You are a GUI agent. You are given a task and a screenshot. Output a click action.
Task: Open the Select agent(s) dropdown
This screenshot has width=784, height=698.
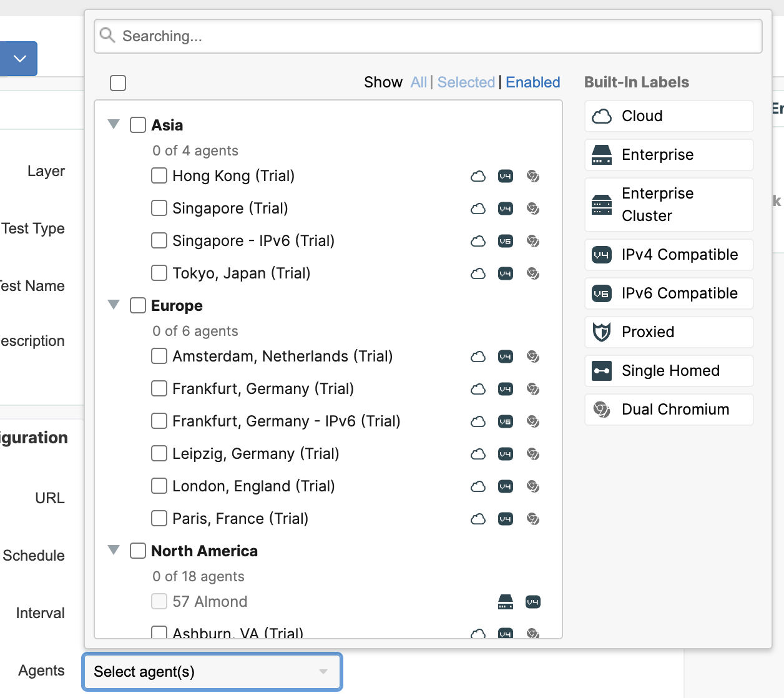[x=212, y=672]
